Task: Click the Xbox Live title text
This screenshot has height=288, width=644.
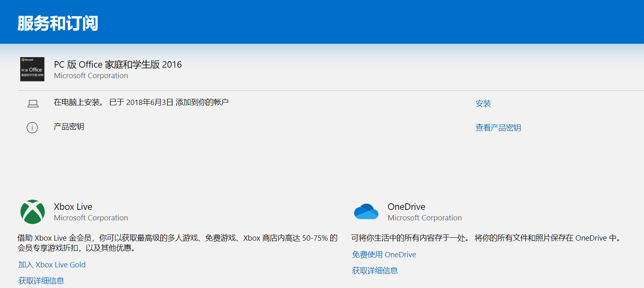Action: 73,207
